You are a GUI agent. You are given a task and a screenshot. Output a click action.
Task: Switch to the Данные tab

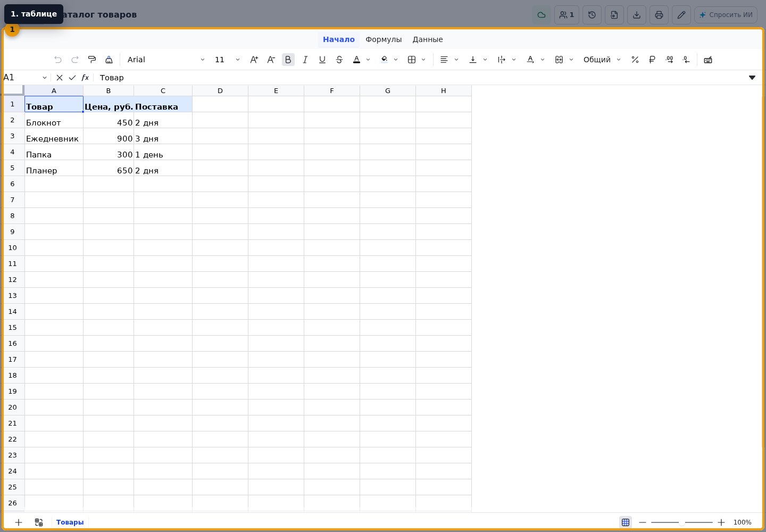pyautogui.click(x=428, y=39)
